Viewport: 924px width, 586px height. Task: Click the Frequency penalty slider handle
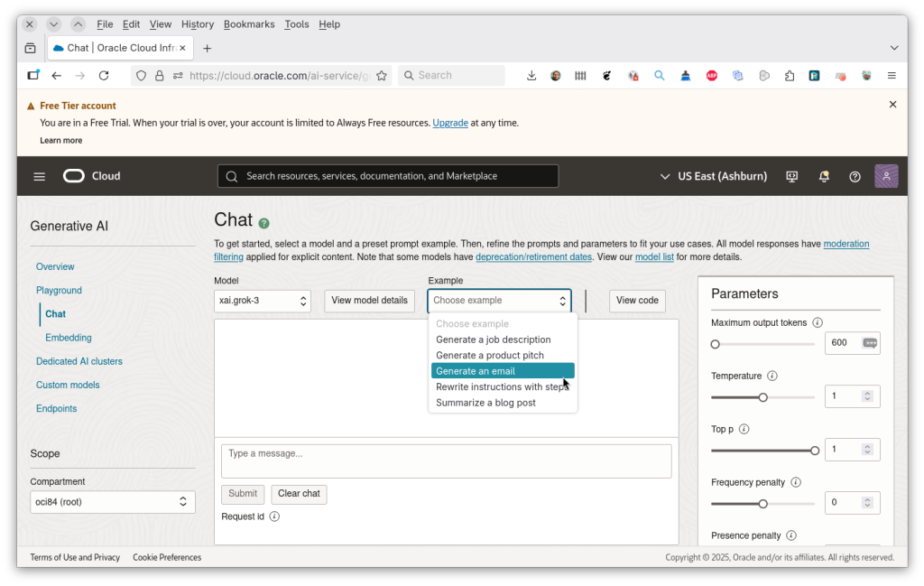click(x=763, y=504)
